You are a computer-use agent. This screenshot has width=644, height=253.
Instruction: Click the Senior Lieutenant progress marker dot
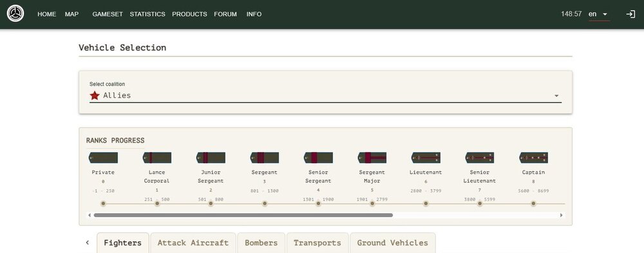(x=480, y=203)
